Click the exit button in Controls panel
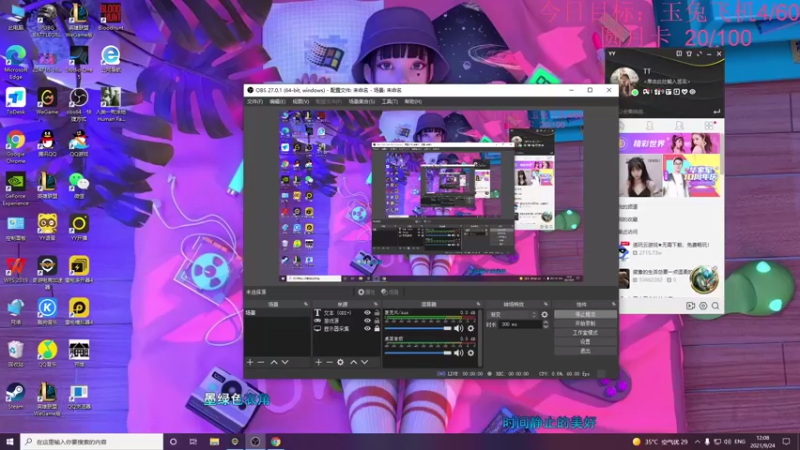 click(585, 351)
